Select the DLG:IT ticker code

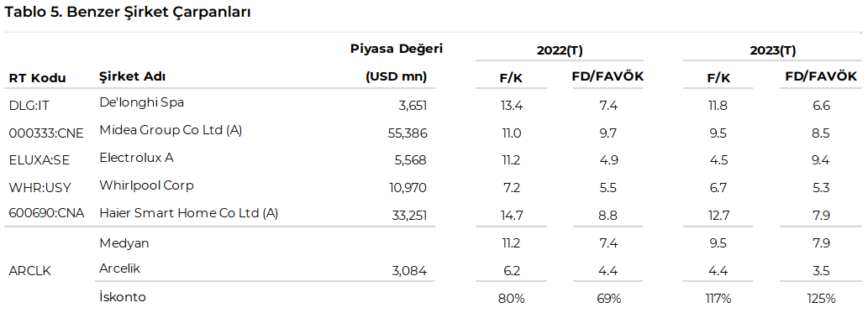click(29, 106)
